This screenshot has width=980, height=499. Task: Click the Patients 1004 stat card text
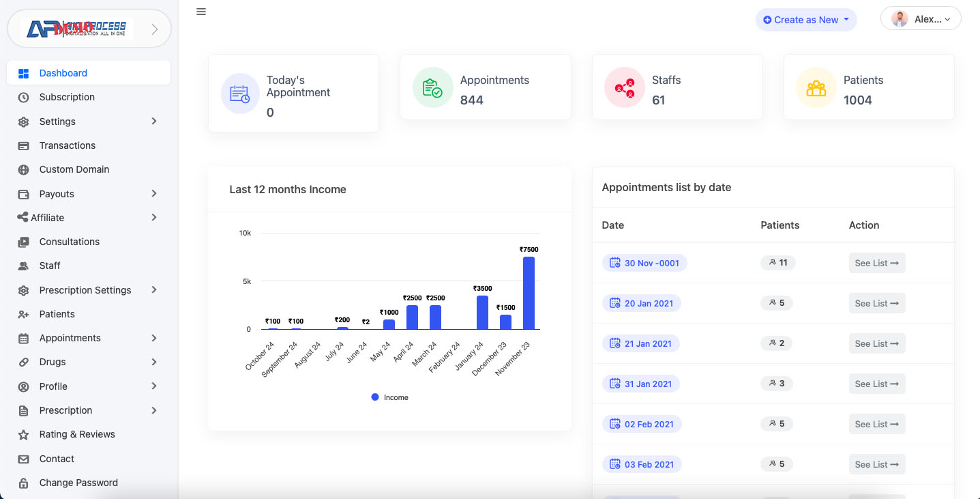[863, 90]
